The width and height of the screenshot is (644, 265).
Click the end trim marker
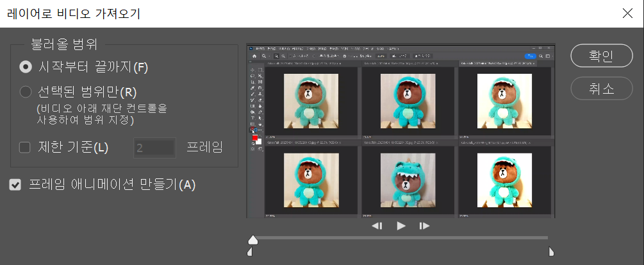[551, 252]
